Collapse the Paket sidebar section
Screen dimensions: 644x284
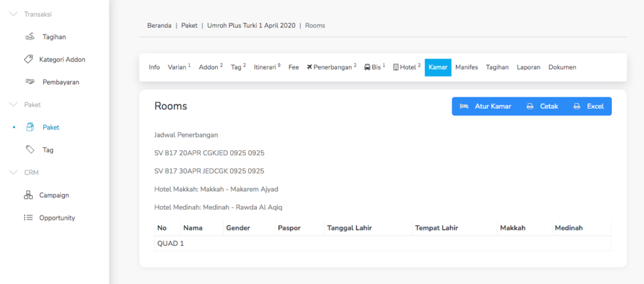pos(13,104)
